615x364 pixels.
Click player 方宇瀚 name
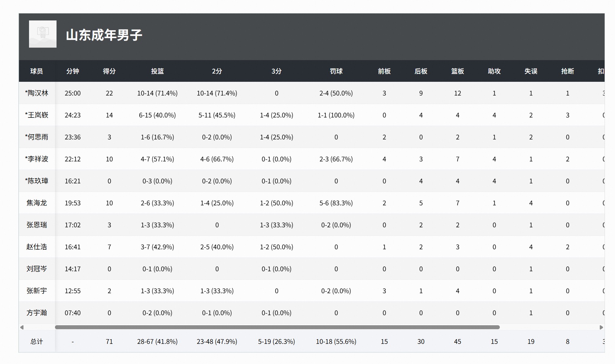click(37, 313)
